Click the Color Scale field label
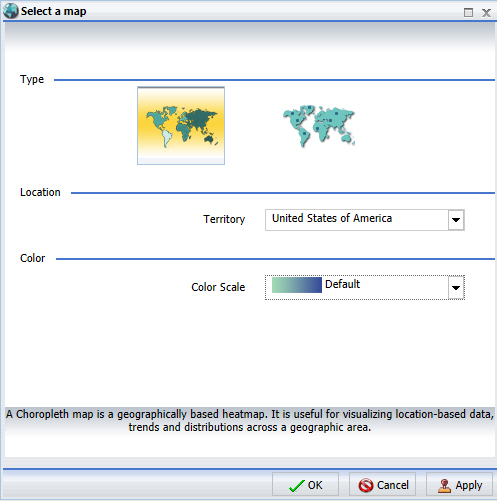 pyautogui.click(x=218, y=287)
